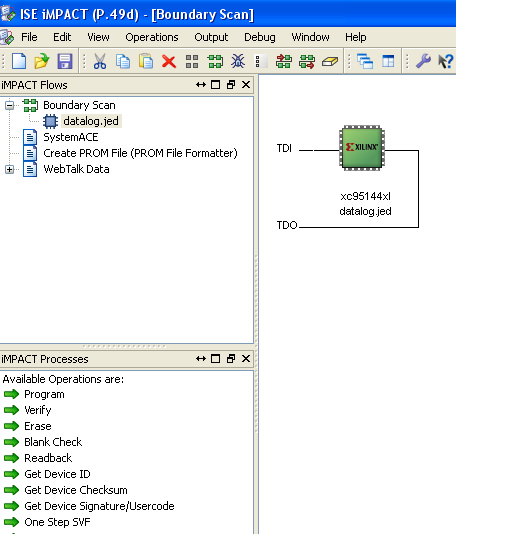
Task: Select the datalog.jed tree item
Action: click(x=91, y=121)
